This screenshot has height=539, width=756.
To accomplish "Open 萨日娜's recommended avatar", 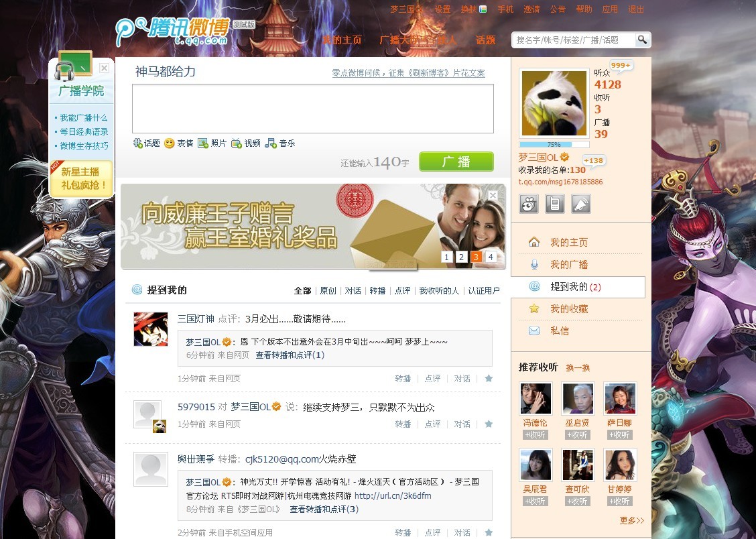I will pos(620,399).
